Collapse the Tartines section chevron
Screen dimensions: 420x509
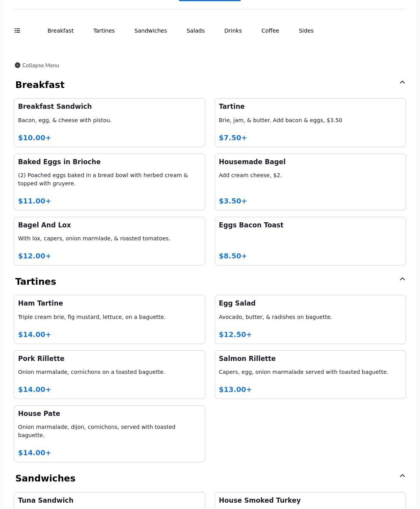(x=402, y=279)
